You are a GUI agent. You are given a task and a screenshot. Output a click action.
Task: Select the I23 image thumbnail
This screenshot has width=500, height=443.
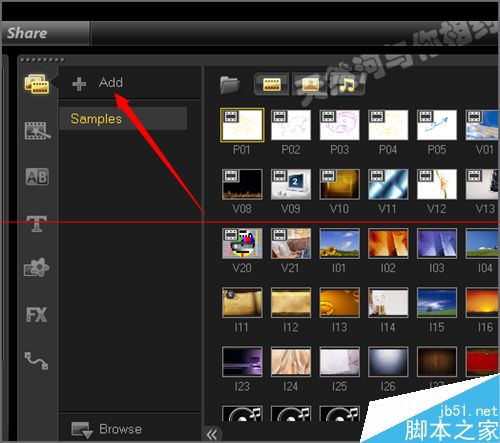pos(242,362)
